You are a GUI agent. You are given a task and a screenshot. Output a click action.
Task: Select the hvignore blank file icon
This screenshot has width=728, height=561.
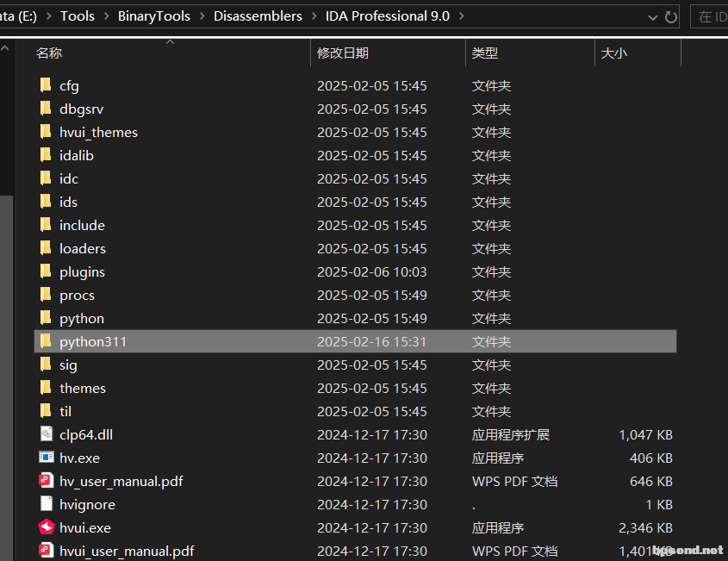point(46,504)
